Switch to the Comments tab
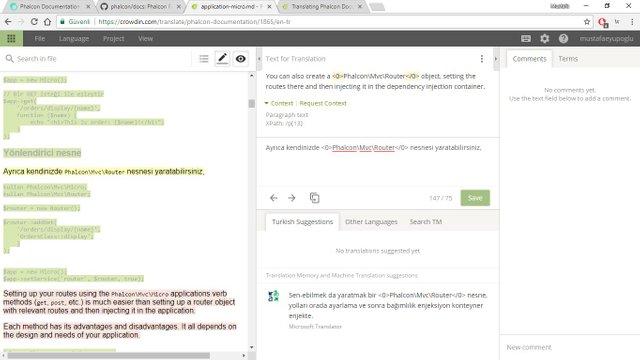The image size is (640, 360). [x=529, y=59]
